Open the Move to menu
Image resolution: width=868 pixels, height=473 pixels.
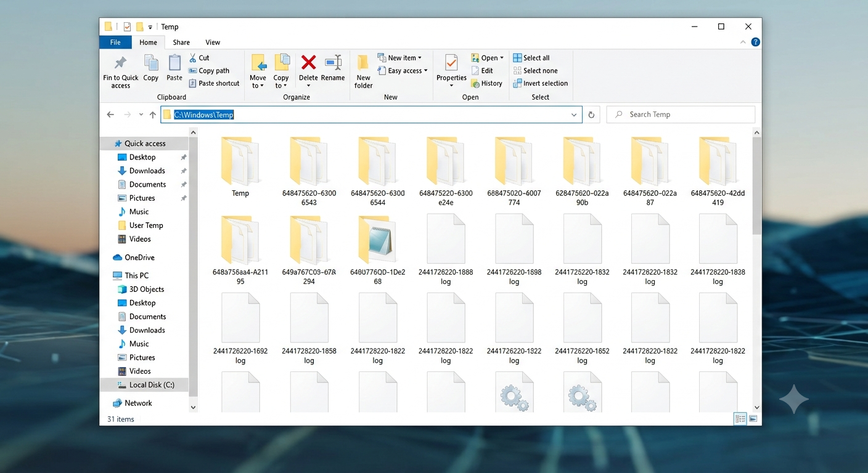coord(258,71)
